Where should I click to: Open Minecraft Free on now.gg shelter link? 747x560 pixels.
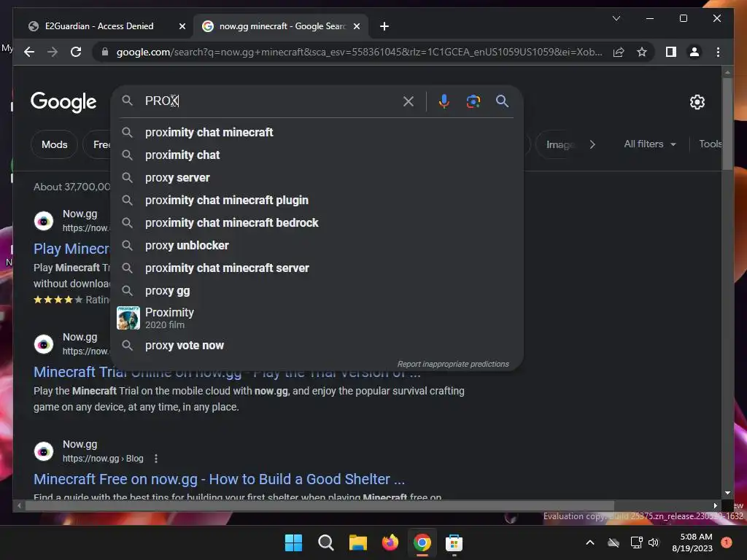click(x=219, y=479)
